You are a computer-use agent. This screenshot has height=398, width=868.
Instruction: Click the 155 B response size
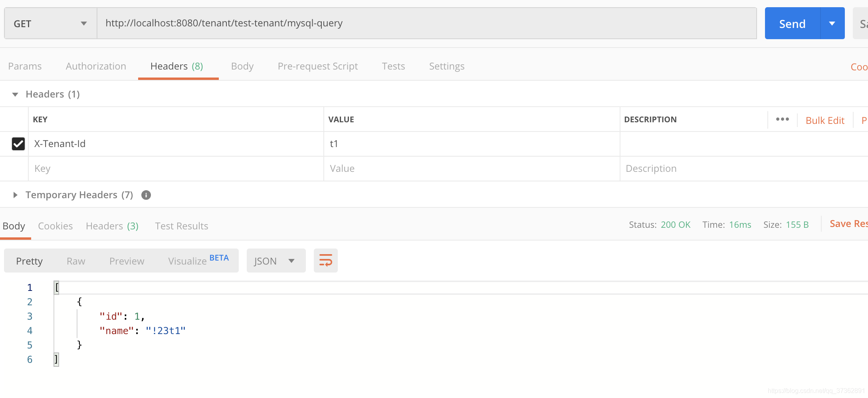click(x=797, y=225)
